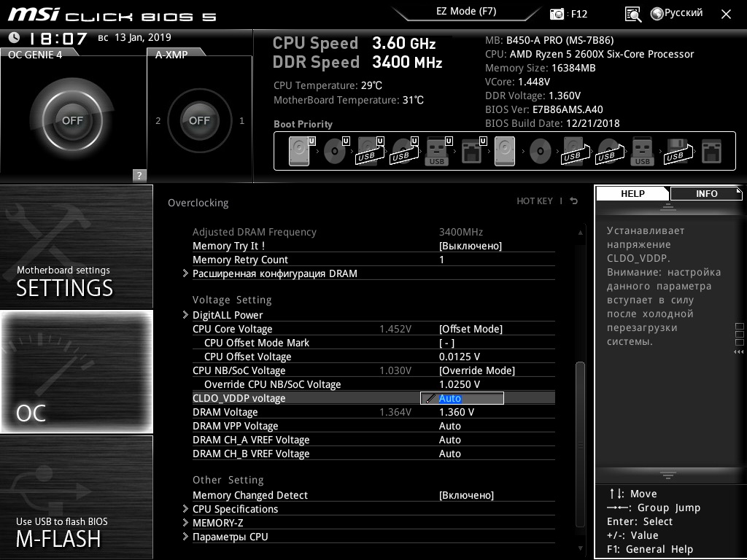Viewport: 747px width, 560px height.
Task: Click the Boot Priority label
Action: point(303,124)
